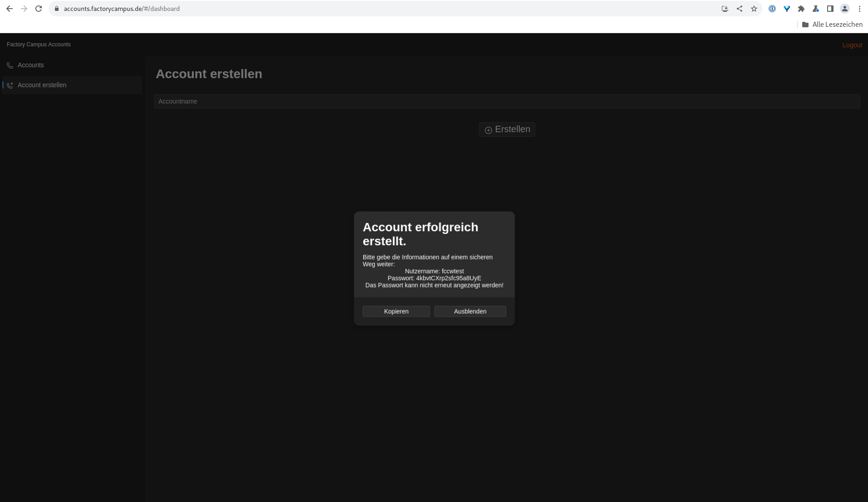Open the browser profile avatar
The height and width of the screenshot is (502, 868).
click(845, 9)
